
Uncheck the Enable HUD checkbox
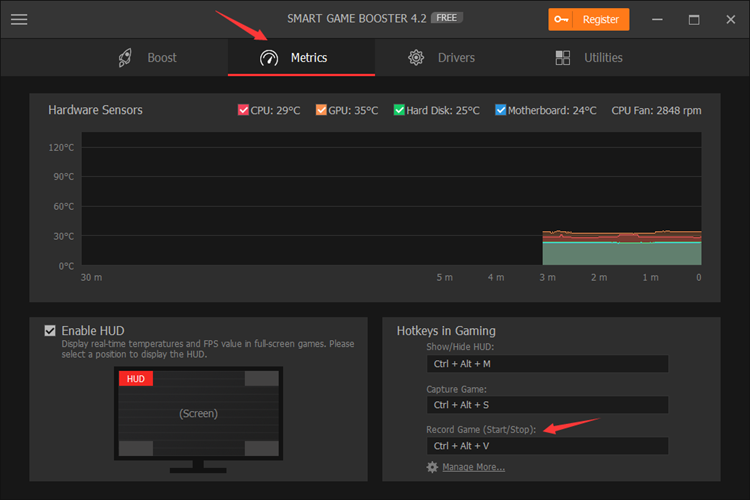pos(50,331)
